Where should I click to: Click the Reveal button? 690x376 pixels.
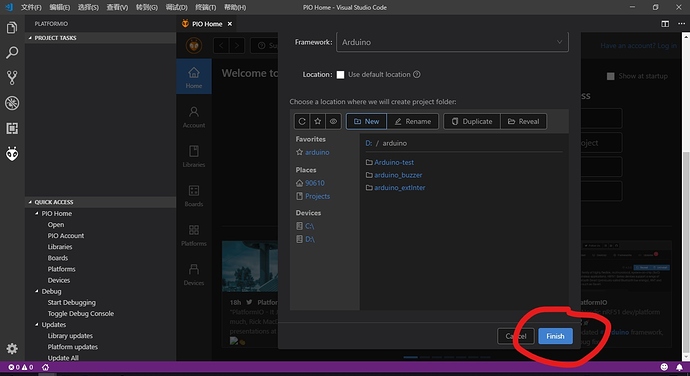pos(524,122)
